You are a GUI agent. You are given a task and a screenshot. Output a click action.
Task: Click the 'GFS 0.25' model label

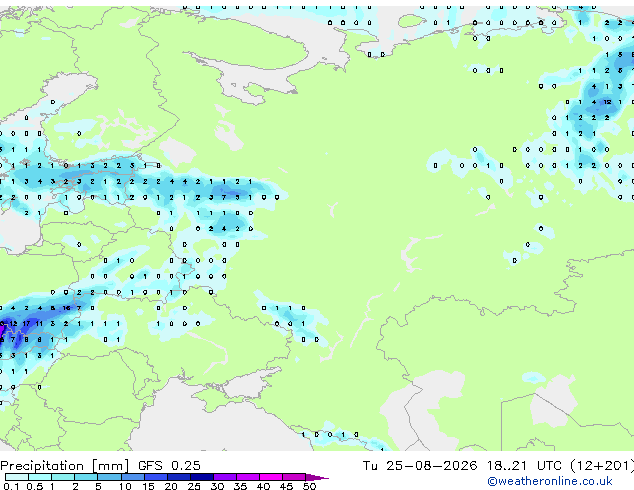(169, 466)
